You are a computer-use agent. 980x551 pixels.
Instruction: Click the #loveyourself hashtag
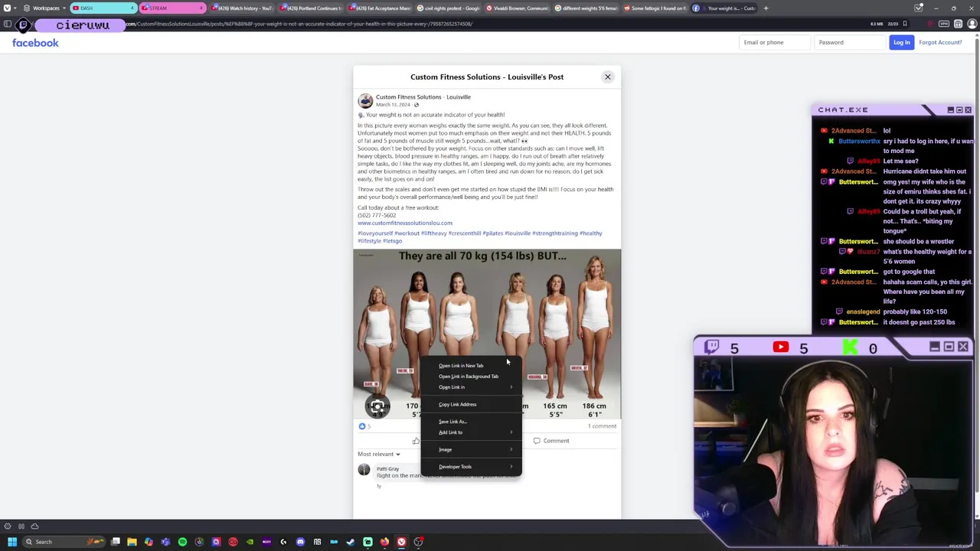375,233
